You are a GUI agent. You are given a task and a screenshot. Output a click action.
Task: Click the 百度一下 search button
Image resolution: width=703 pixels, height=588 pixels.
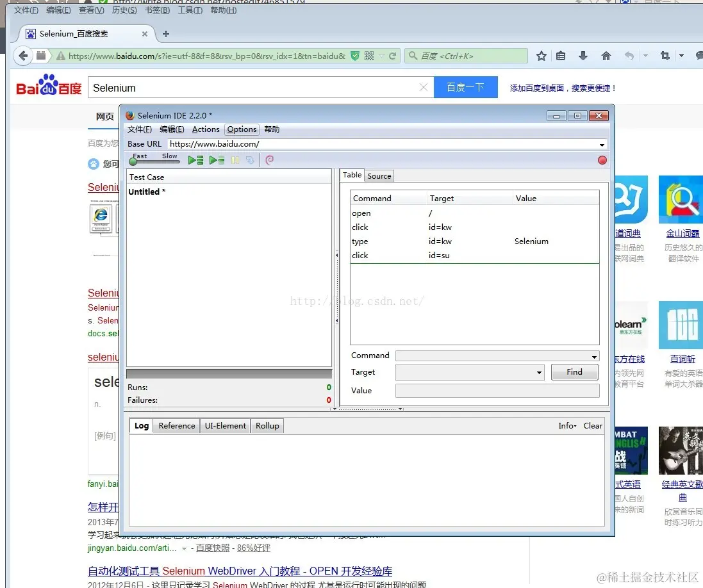tap(465, 87)
